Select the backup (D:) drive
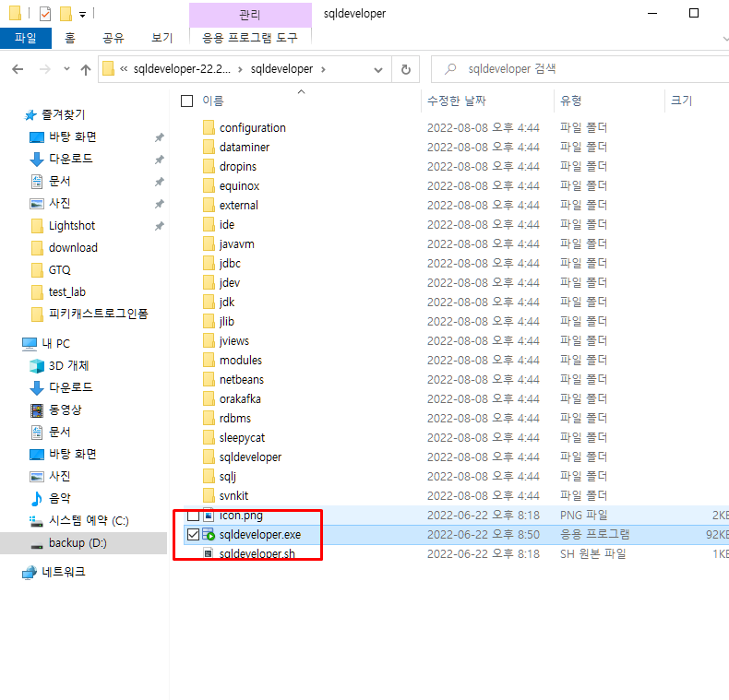729x700 pixels. 78,543
